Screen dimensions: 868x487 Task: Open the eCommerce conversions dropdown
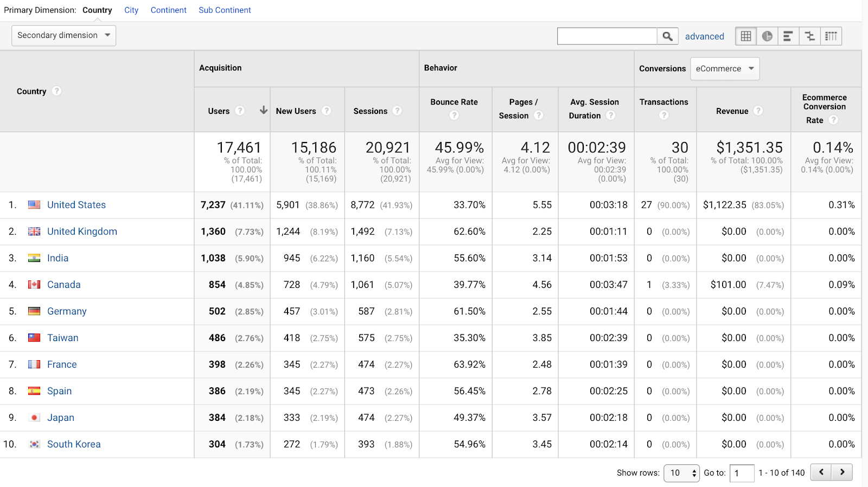(x=725, y=69)
